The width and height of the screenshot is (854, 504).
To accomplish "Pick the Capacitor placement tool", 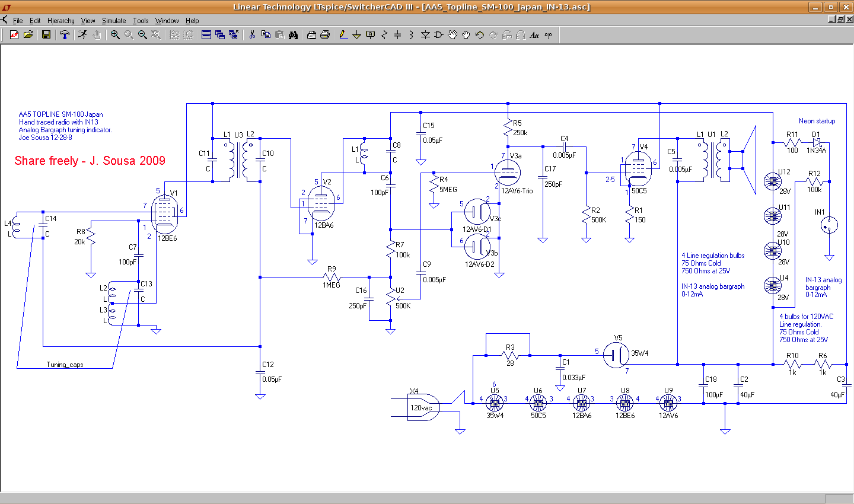I will (397, 35).
